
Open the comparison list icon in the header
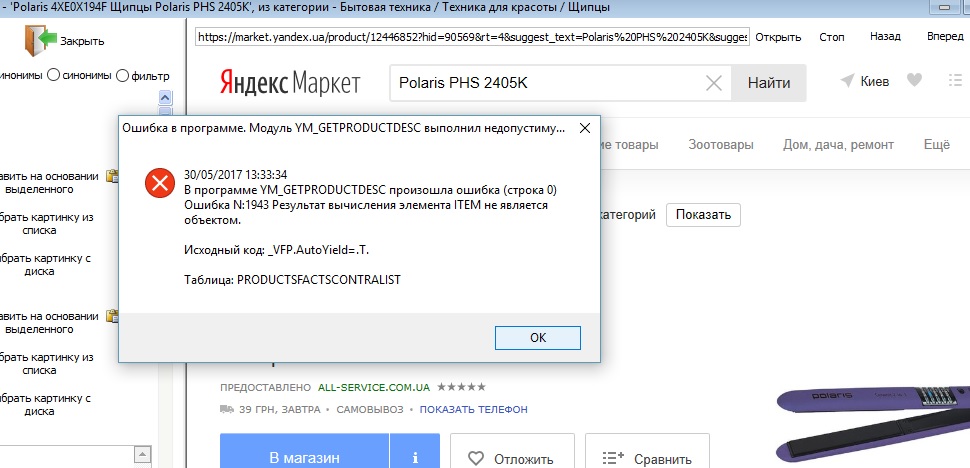pyautogui.click(x=956, y=80)
